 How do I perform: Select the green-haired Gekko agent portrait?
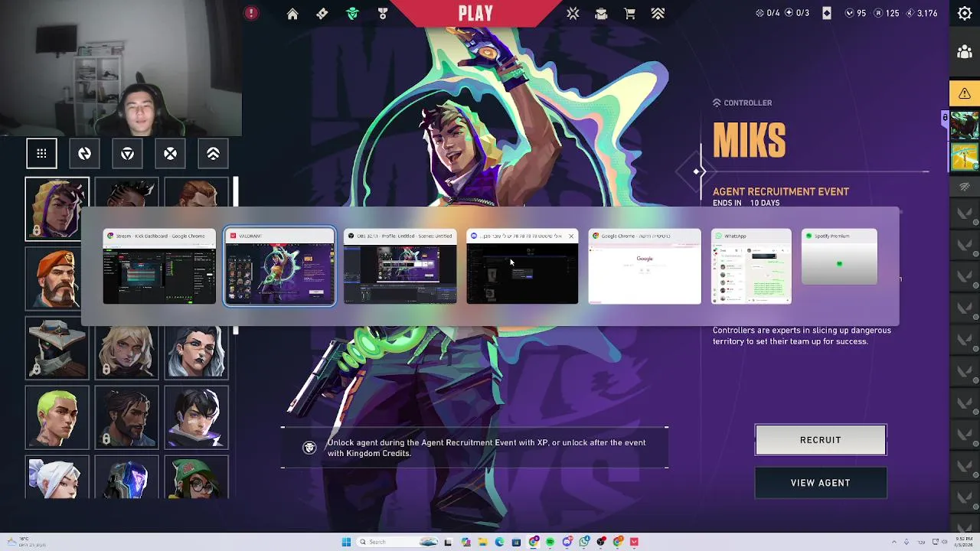coord(57,417)
